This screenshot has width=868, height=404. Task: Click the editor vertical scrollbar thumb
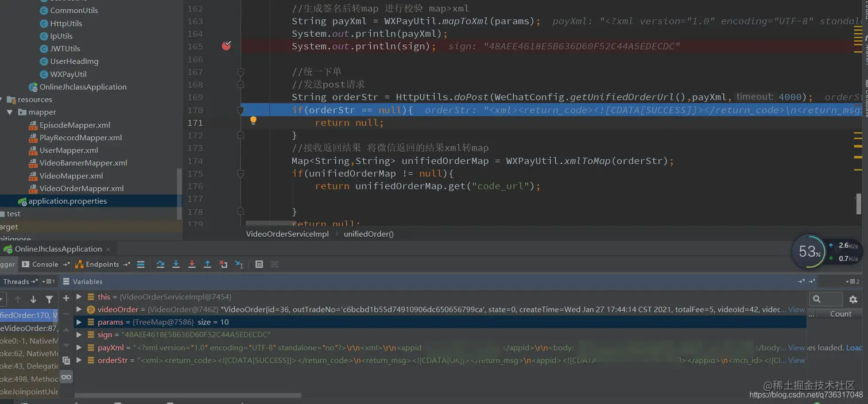pyautogui.click(x=859, y=204)
